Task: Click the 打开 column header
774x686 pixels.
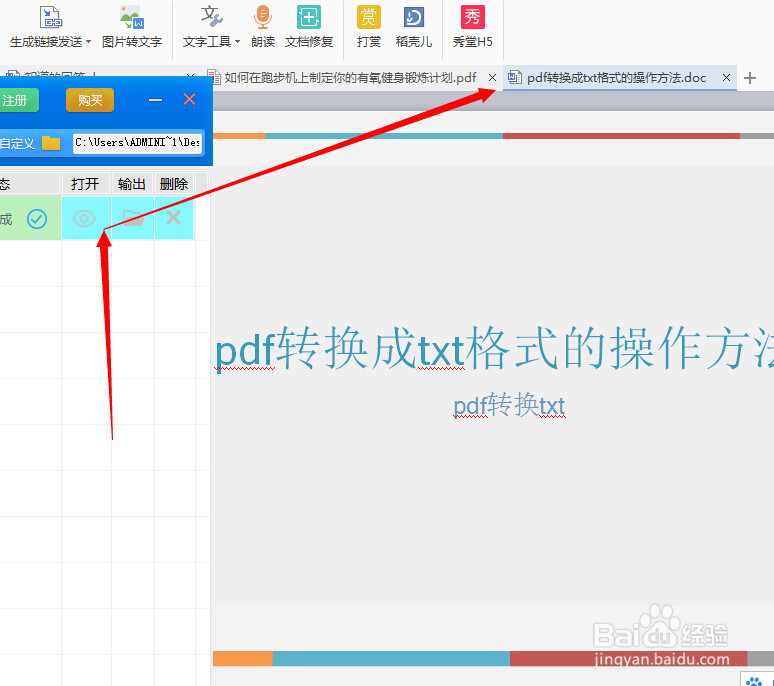Action: (85, 184)
